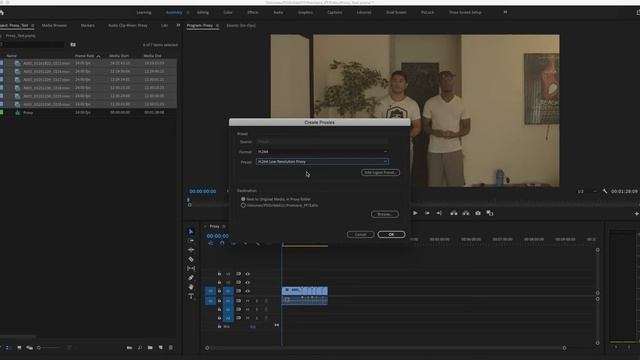Toggle V3 track output eye
Viewport: 640px width, 360px height.
[247, 274]
